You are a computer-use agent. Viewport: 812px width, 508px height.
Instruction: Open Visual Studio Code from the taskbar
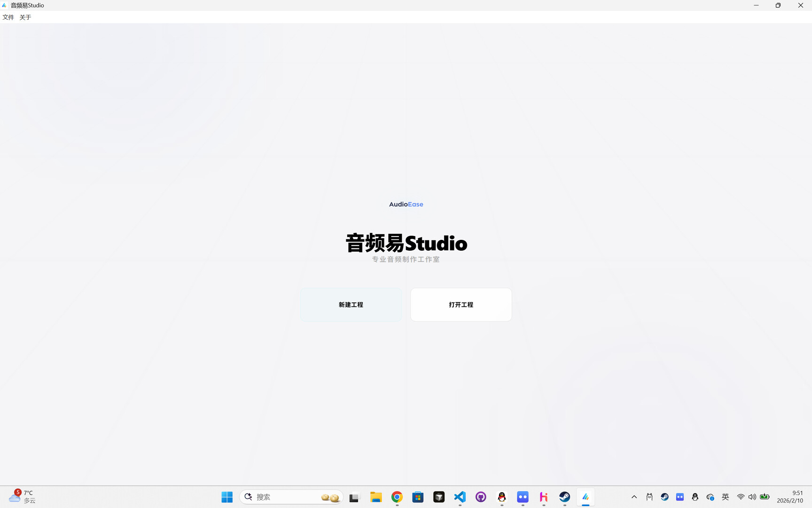[460, 497]
